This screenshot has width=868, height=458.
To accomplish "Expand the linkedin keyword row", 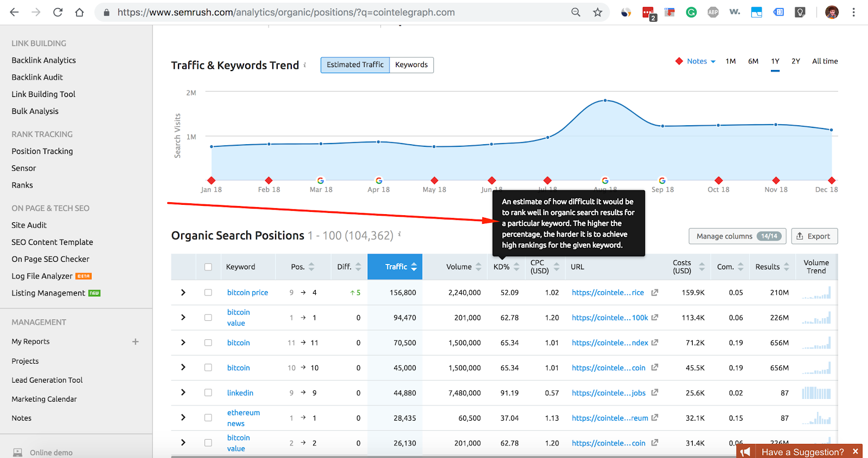I will (x=183, y=392).
